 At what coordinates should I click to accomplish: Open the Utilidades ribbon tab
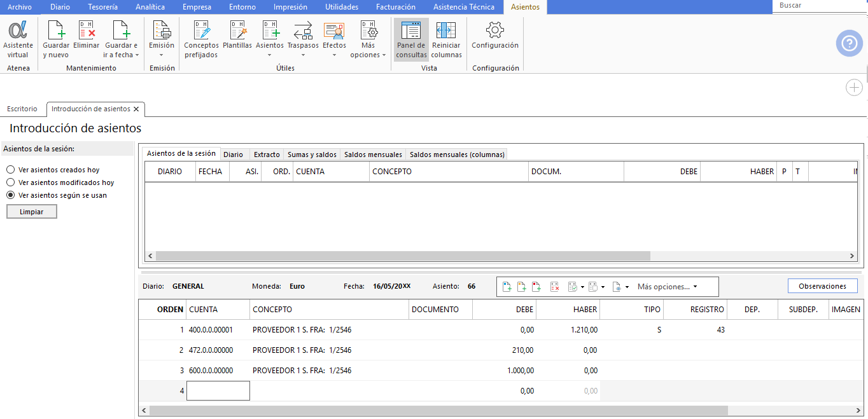342,7
